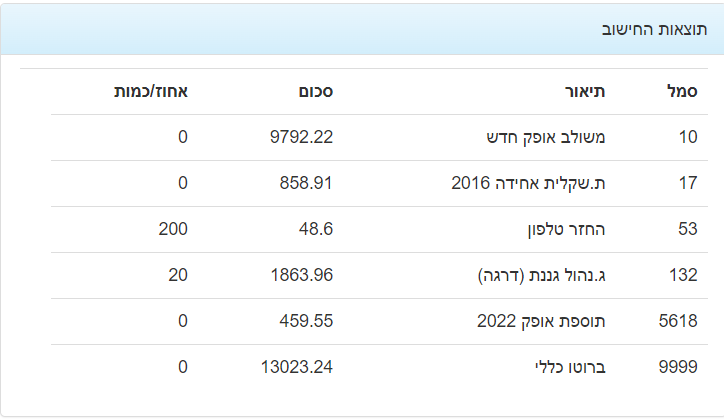The image size is (724, 420).
Task: Select the 'תוספת אופק 2022' description cell
Action: [553, 321]
